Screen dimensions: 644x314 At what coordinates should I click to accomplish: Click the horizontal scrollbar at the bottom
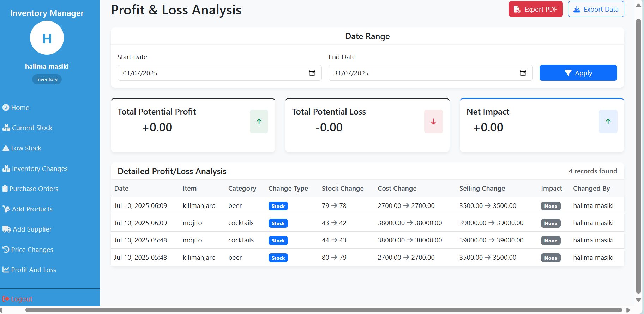[x=323, y=310]
